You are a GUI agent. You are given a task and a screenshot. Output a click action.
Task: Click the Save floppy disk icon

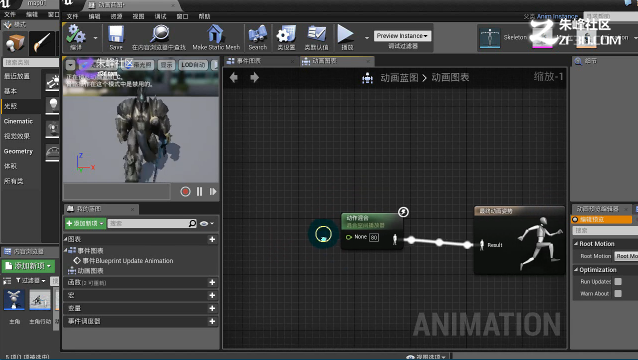(116, 34)
